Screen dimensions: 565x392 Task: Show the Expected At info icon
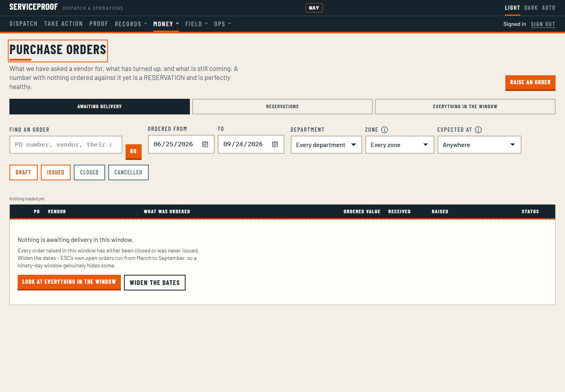tap(478, 130)
